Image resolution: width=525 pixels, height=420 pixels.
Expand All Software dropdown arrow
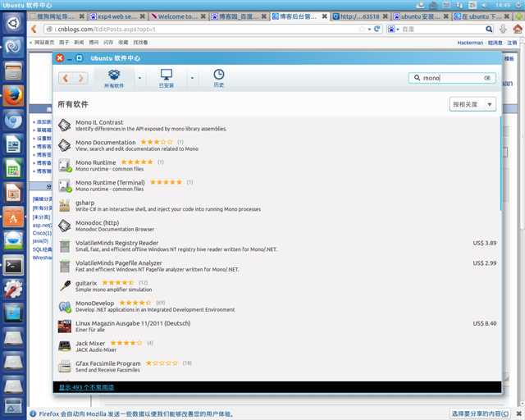pyautogui.click(x=140, y=78)
